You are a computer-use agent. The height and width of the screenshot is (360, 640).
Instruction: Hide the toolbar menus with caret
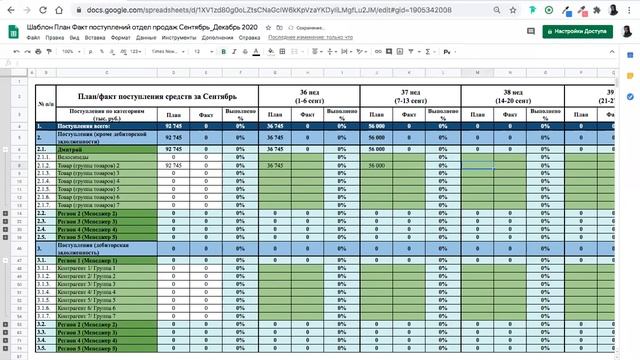coord(612,52)
